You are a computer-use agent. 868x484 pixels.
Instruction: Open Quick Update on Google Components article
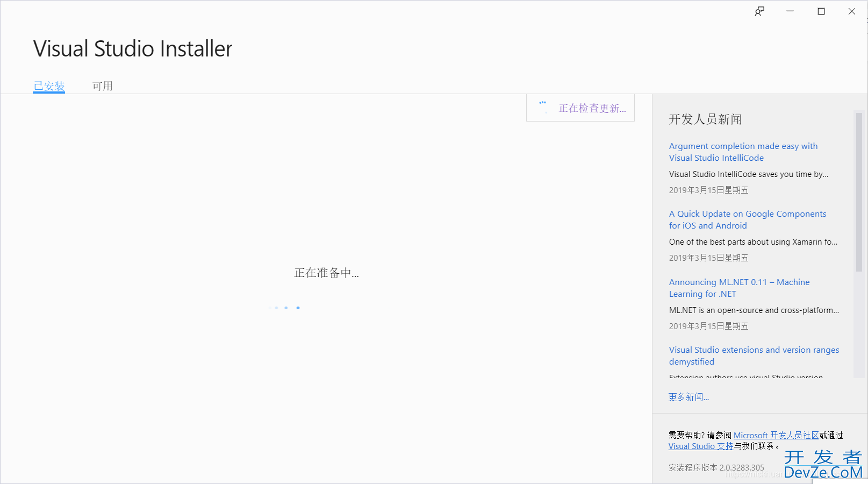748,219
